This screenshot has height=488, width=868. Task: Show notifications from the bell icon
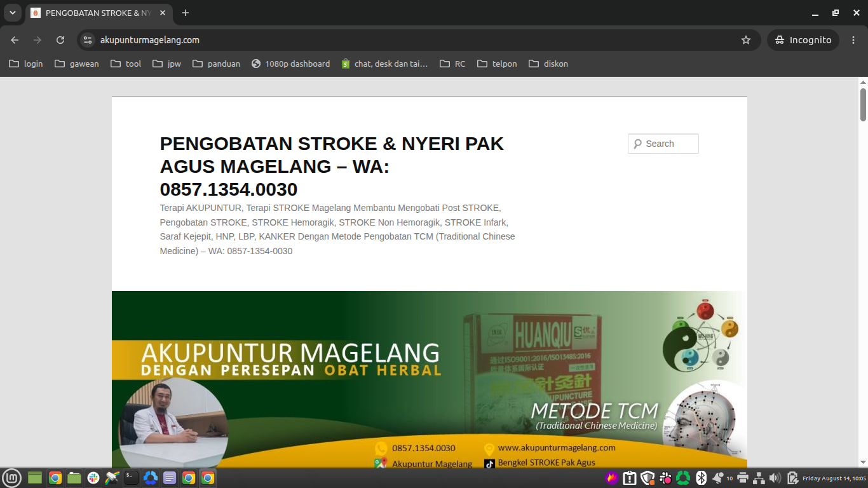click(719, 478)
